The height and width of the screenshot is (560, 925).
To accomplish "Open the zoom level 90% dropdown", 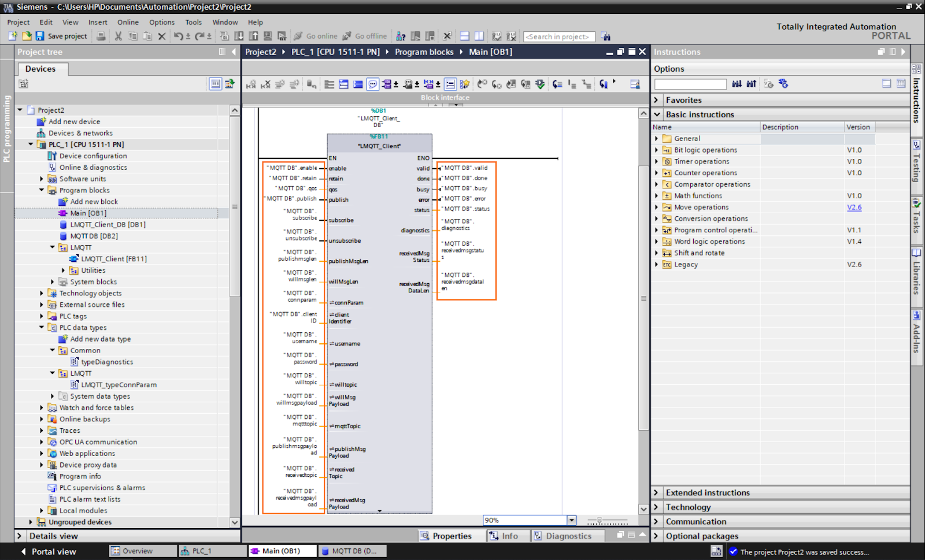I will pos(571,520).
